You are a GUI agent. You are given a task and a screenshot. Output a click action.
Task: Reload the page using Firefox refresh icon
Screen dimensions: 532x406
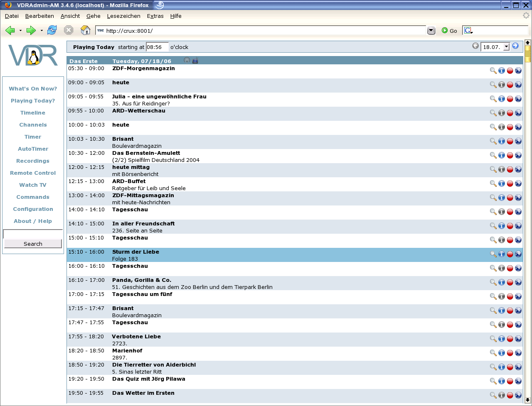coord(52,30)
